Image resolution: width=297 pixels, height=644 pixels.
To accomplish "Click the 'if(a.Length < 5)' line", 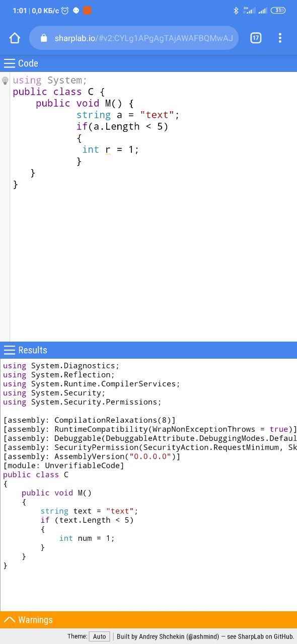I will [x=122, y=126].
